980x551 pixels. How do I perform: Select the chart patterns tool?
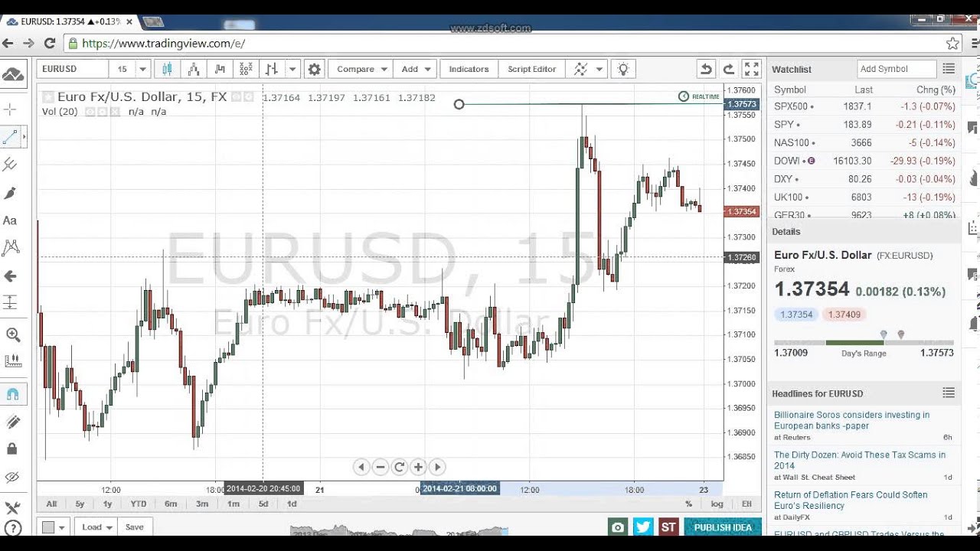pos(11,247)
